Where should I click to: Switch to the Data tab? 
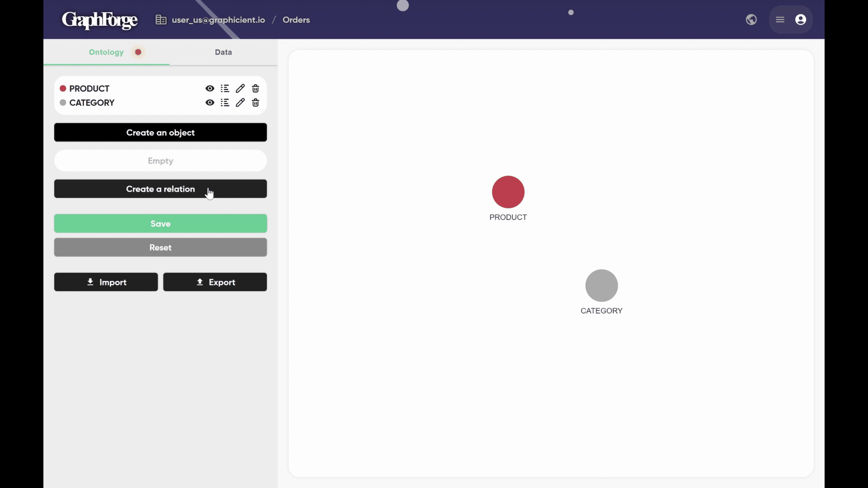223,52
